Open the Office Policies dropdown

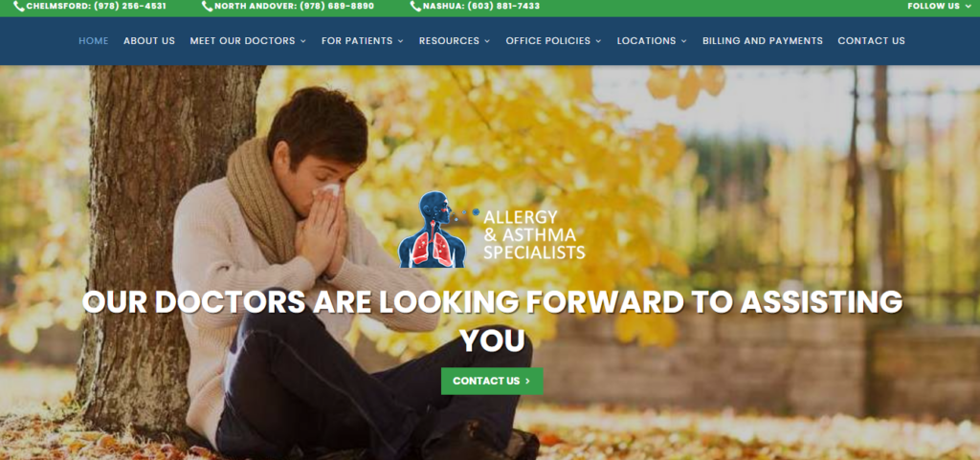(554, 40)
